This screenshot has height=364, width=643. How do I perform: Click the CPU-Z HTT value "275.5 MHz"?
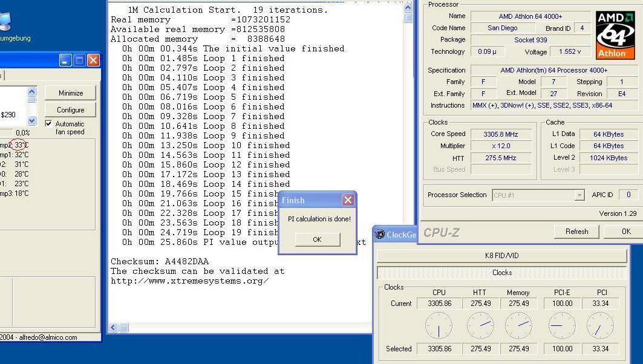501,158
